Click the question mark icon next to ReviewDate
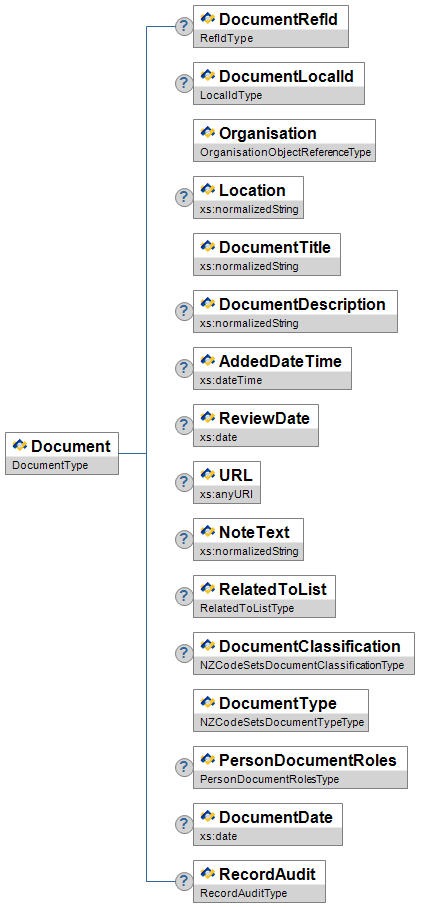The height and width of the screenshot is (907, 437). point(184,425)
